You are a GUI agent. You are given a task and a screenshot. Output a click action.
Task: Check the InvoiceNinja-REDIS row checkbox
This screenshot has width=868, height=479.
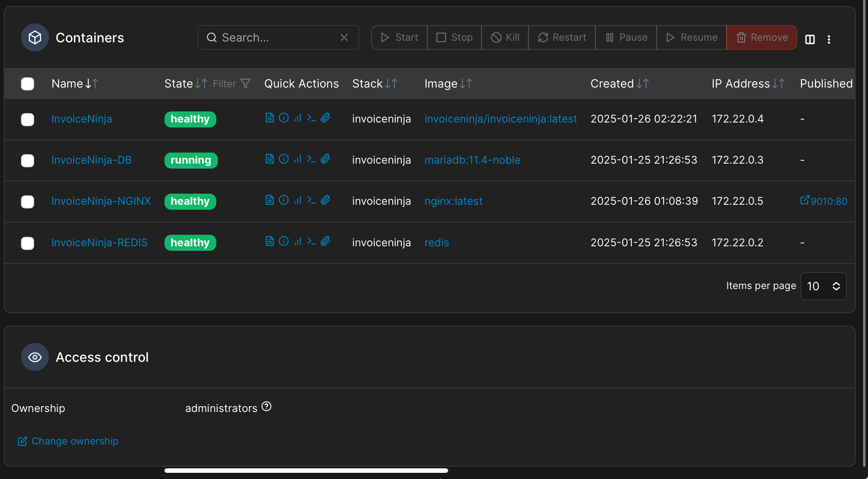(28, 243)
